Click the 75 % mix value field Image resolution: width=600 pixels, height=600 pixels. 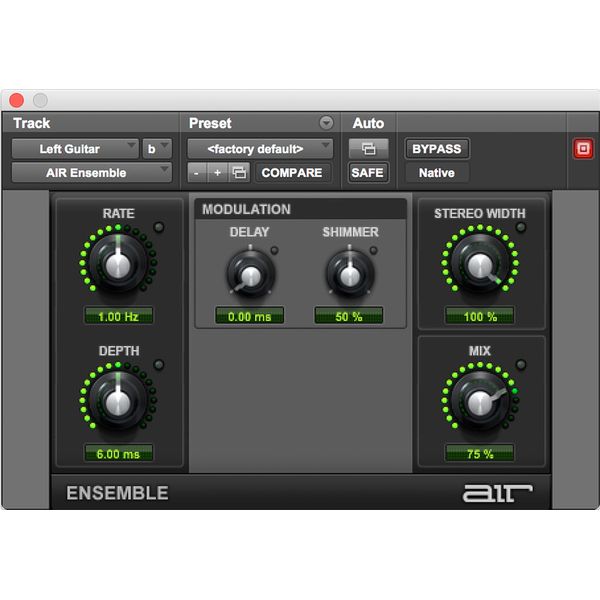click(x=480, y=453)
